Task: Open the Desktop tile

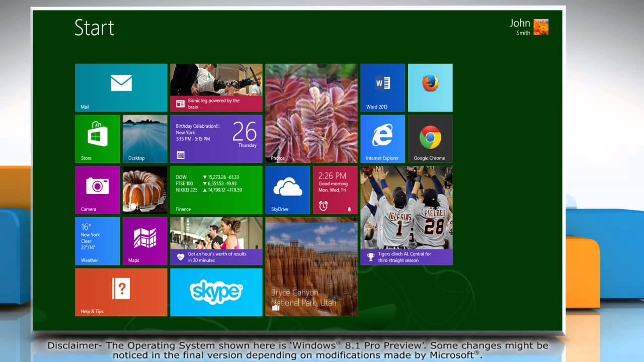Action: 145,139
